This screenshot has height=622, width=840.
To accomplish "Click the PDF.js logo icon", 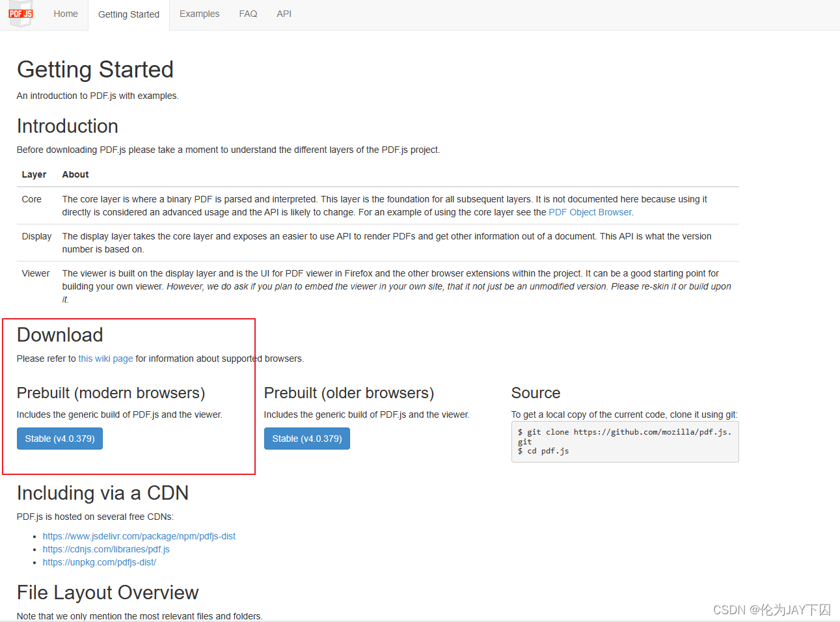I will point(20,14).
